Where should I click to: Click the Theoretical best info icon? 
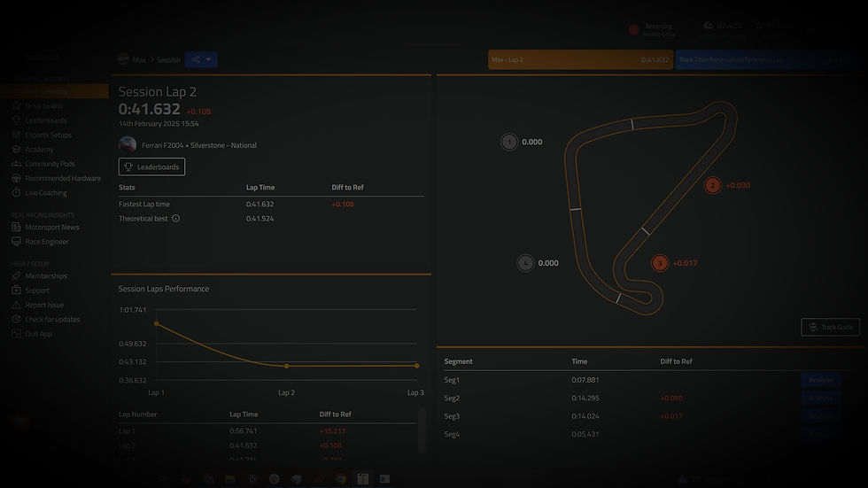(x=175, y=219)
